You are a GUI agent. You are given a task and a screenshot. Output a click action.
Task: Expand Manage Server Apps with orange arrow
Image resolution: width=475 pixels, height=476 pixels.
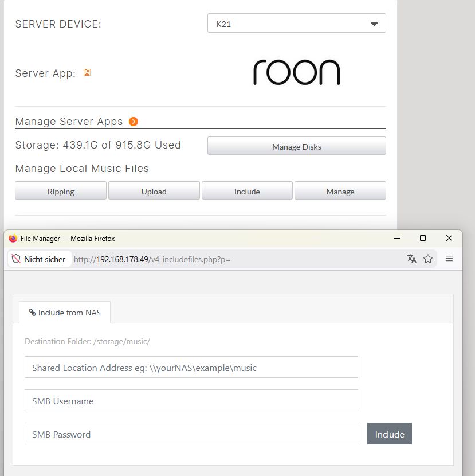pyautogui.click(x=134, y=122)
